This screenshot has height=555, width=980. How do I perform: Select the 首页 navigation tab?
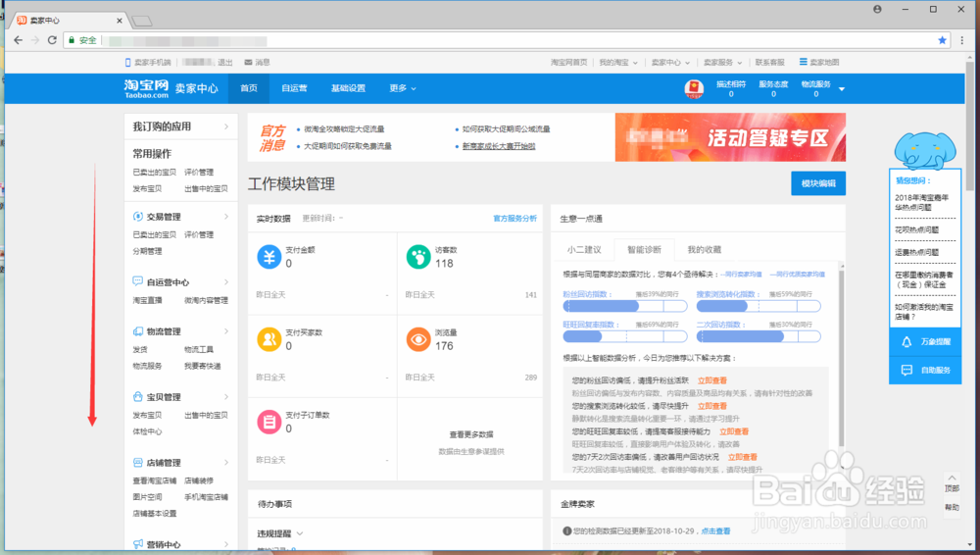(x=249, y=88)
